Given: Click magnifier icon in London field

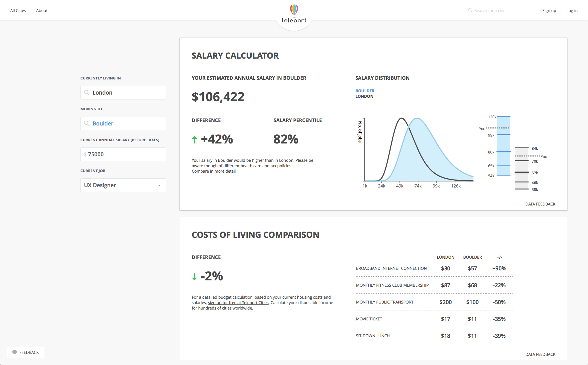Looking at the screenshot, I should (87, 93).
